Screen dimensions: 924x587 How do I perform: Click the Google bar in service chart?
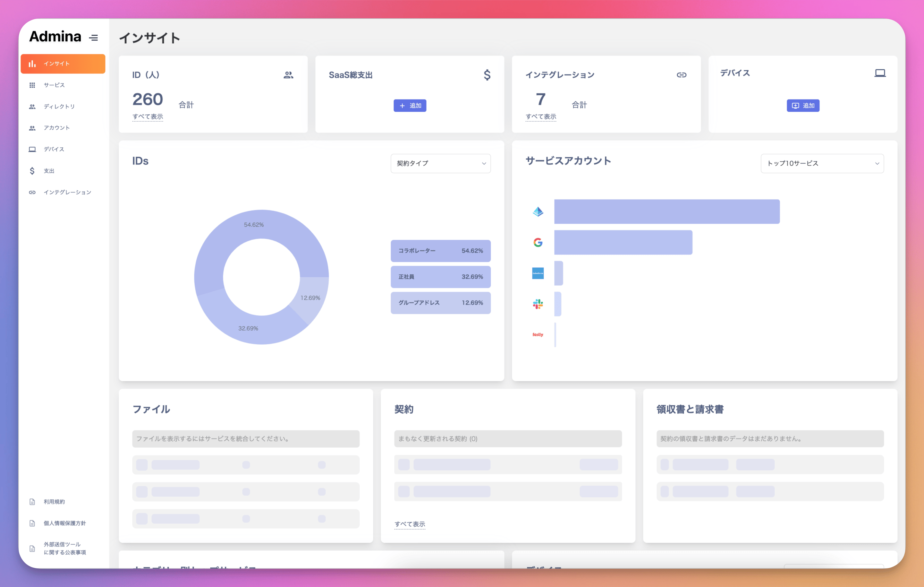click(x=623, y=242)
